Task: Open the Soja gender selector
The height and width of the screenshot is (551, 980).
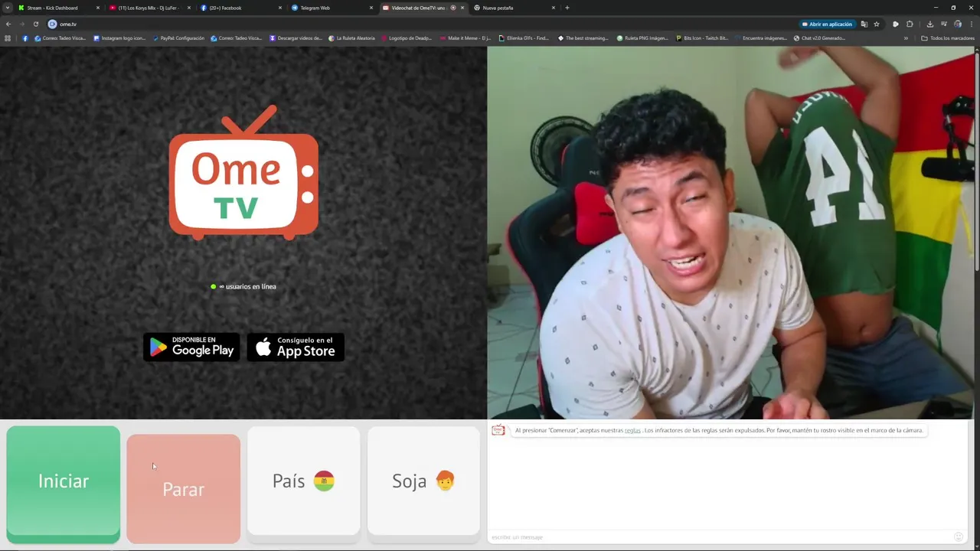Action: (x=423, y=481)
